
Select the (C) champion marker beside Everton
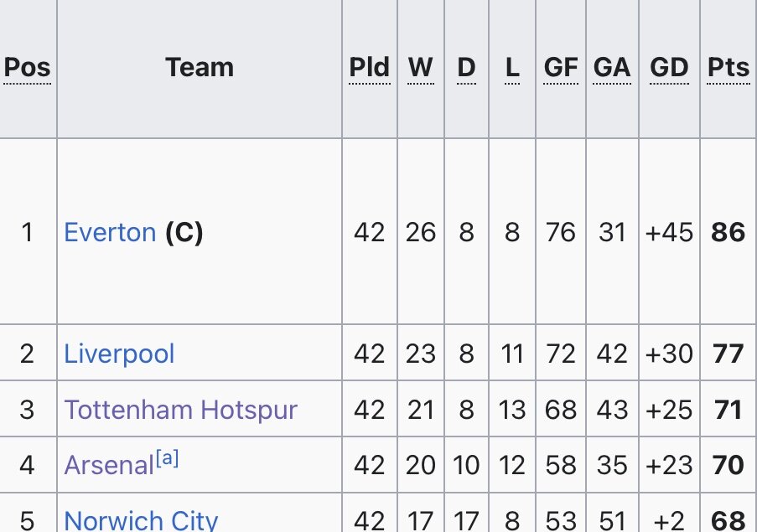[x=184, y=232]
